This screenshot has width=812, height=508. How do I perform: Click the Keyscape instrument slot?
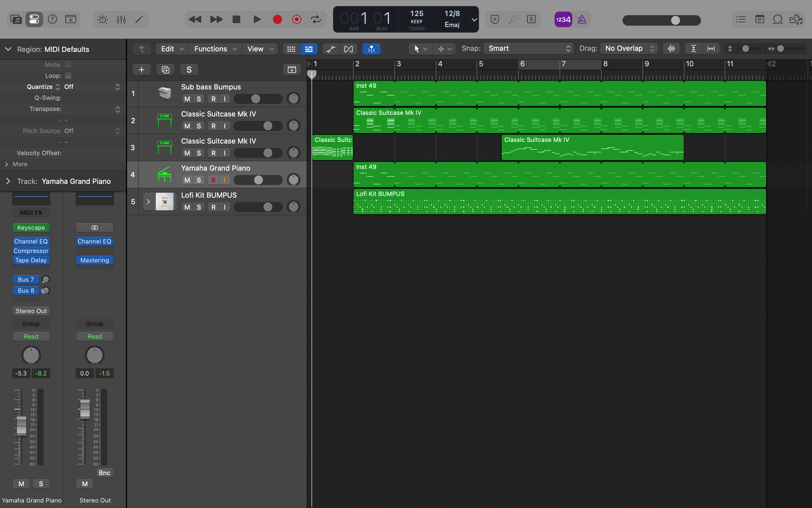(31, 227)
